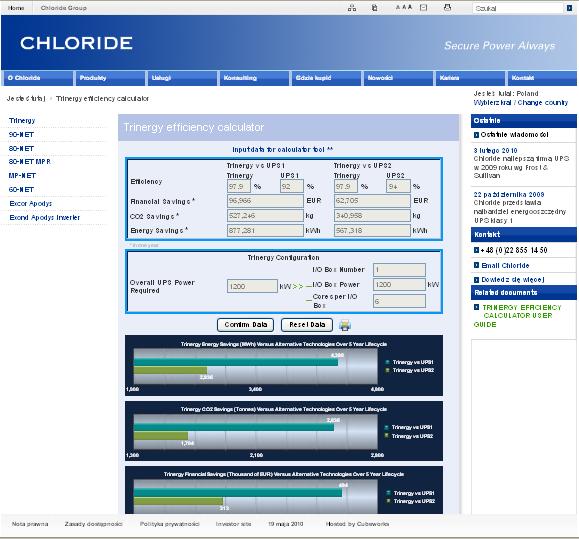Click arrow bullet beside Email Chloride
This screenshot has height=539, width=579.
point(476,265)
